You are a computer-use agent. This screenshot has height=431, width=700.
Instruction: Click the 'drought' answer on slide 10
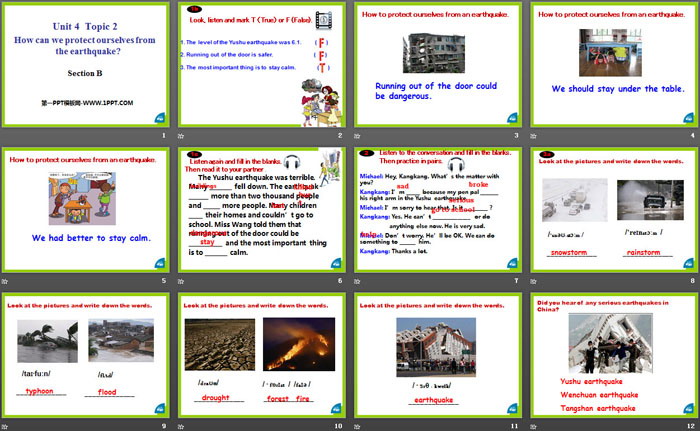click(215, 398)
